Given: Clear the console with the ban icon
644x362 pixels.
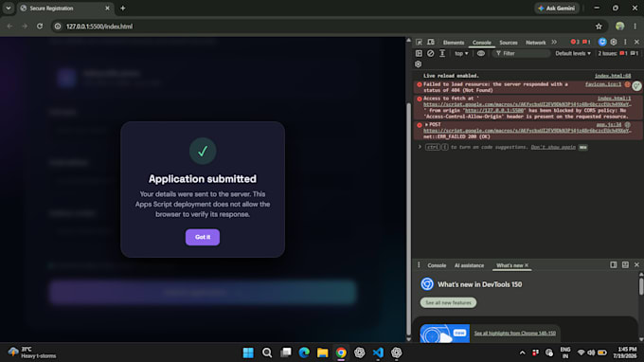Looking at the screenshot, I should [x=430, y=53].
